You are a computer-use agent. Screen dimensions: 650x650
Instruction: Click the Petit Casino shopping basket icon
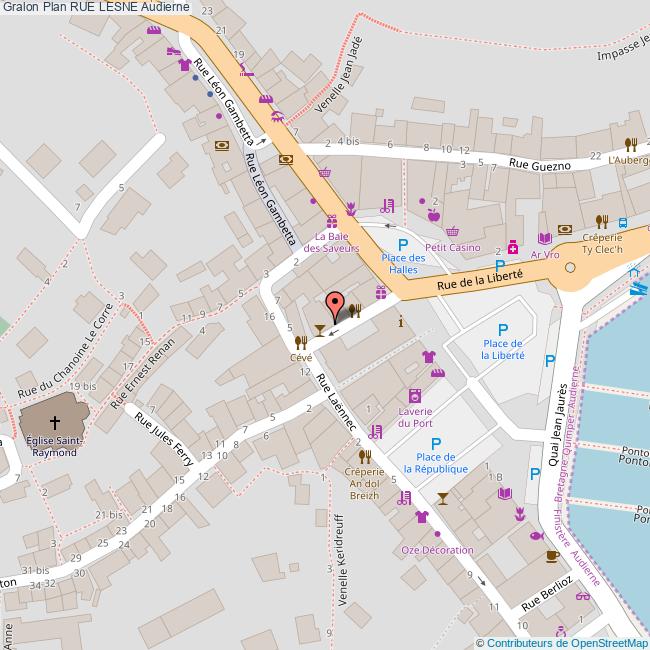click(452, 230)
